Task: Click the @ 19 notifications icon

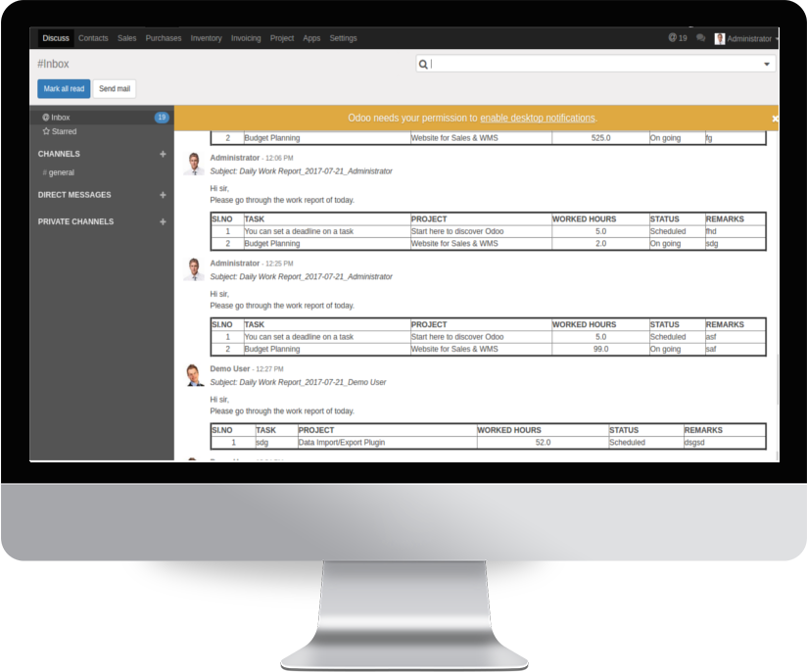Action: click(678, 38)
